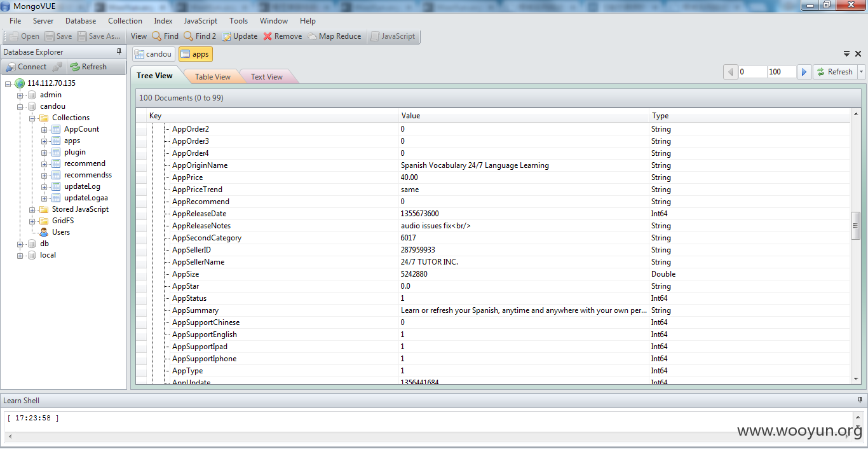Select the recommendss collection

(x=88, y=175)
